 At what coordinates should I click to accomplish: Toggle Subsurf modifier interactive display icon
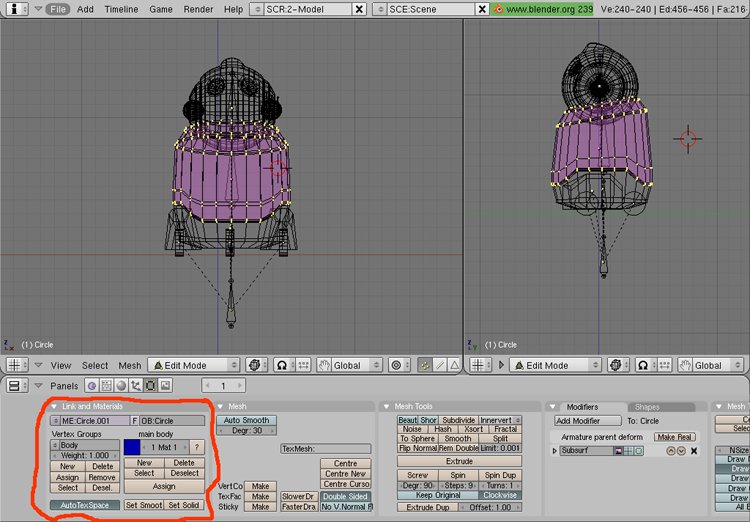pos(629,451)
